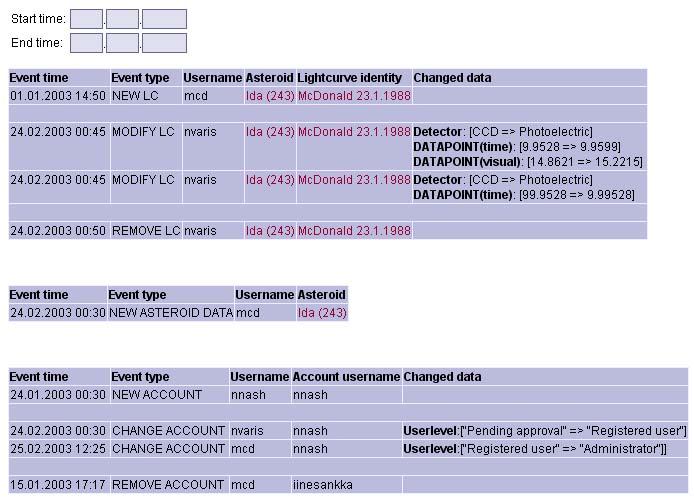Open McDonald 23.1.1988 link in NEW LC row
The height and width of the screenshot is (500, 694).
[x=354, y=96]
